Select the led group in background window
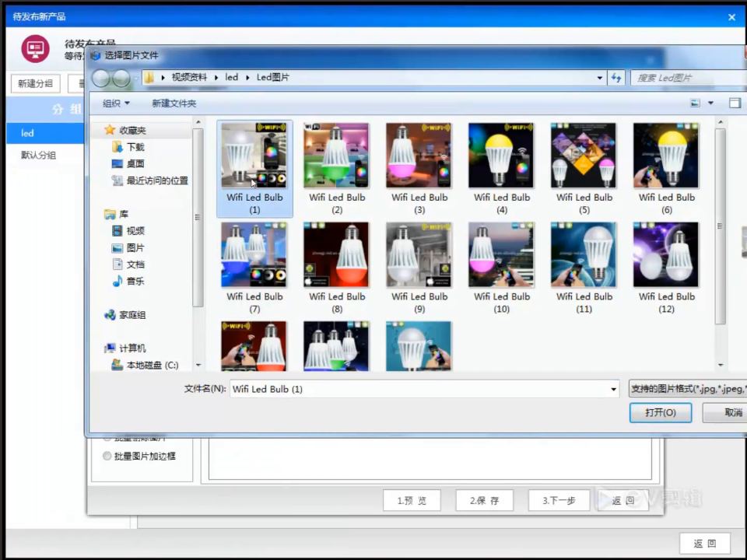This screenshot has width=747, height=560. point(45,133)
